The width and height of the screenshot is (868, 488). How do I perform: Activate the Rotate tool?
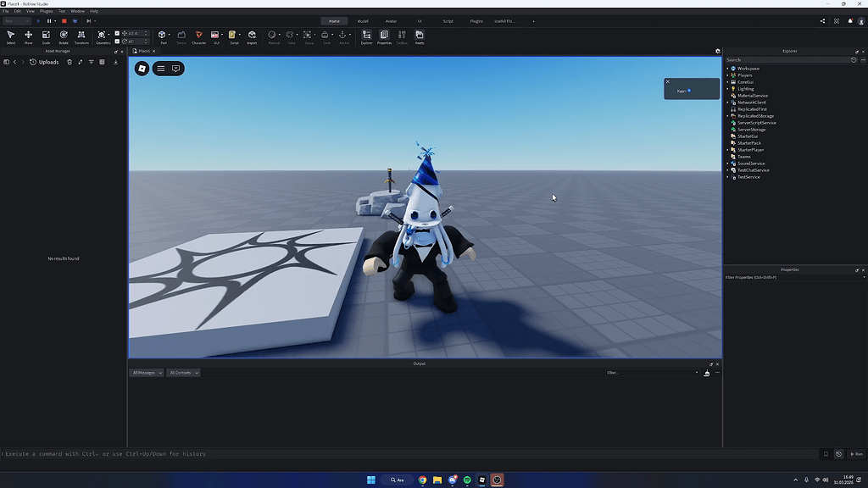coord(64,36)
